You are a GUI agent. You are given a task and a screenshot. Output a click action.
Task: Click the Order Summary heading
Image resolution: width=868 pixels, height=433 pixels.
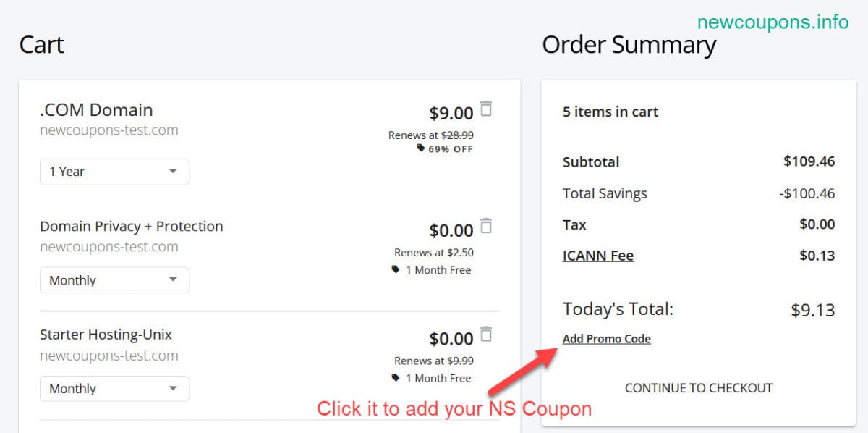click(629, 45)
